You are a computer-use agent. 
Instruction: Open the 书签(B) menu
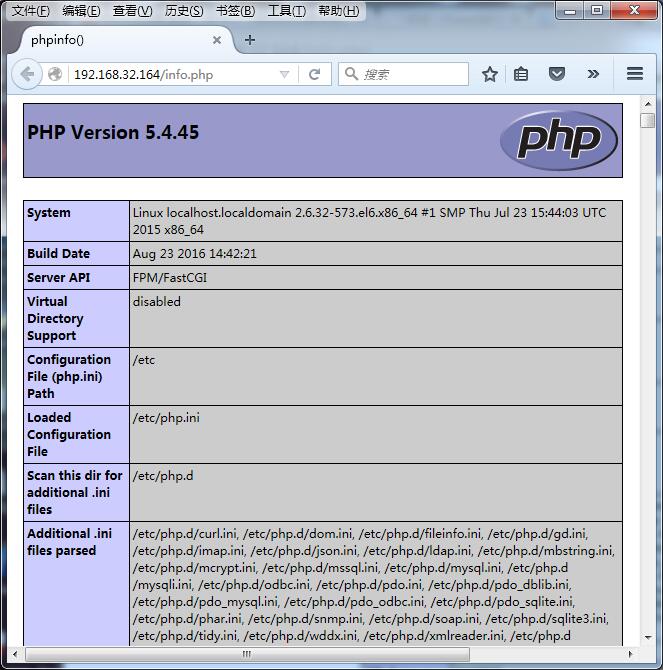pos(235,11)
